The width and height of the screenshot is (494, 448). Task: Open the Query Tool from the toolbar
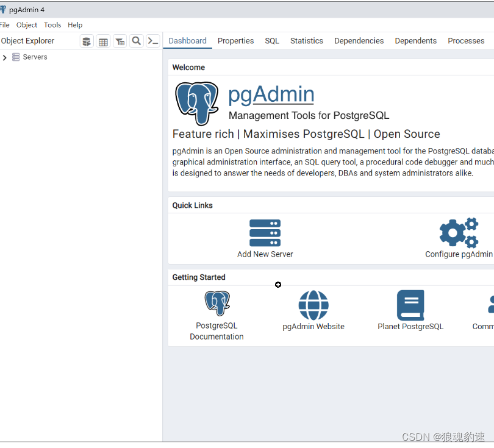(86, 41)
